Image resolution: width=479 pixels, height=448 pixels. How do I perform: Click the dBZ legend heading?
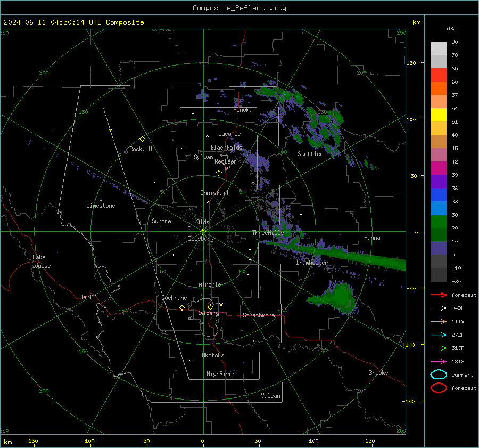[x=451, y=29]
